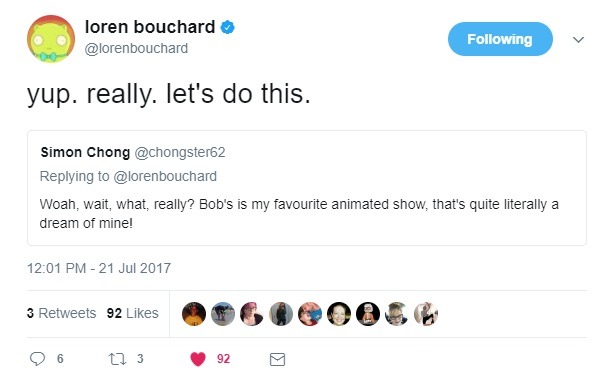The width and height of the screenshot is (606, 388).
Task: Click the loren bouchard display name
Action: coord(150,27)
